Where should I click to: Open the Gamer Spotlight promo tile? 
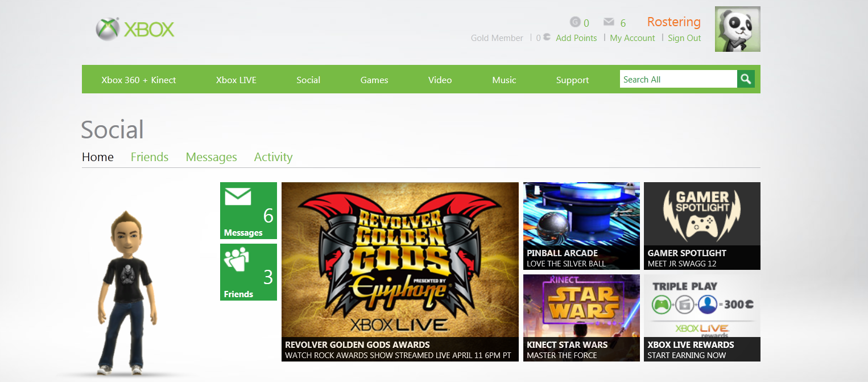tap(702, 226)
